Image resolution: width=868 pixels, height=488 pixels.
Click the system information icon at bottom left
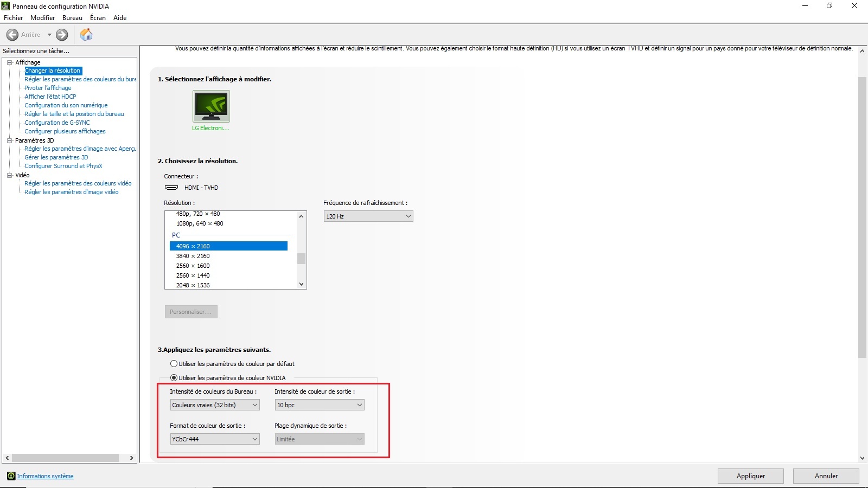[11, 476]
